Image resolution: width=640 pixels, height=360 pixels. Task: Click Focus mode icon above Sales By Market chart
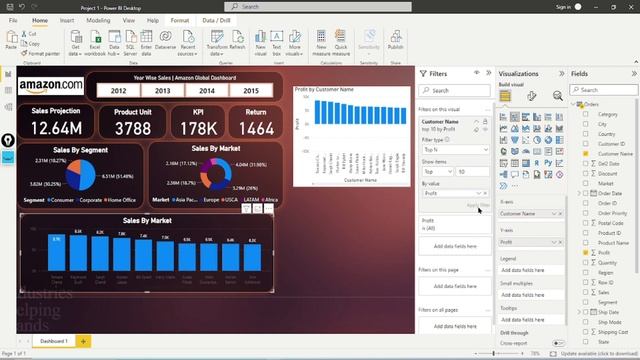[x=258, y=209]
